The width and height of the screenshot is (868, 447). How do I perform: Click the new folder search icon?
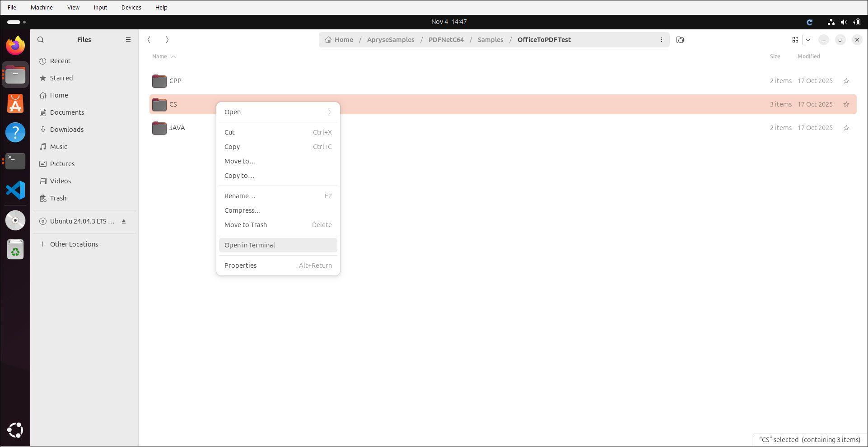(x=680, y=40)
